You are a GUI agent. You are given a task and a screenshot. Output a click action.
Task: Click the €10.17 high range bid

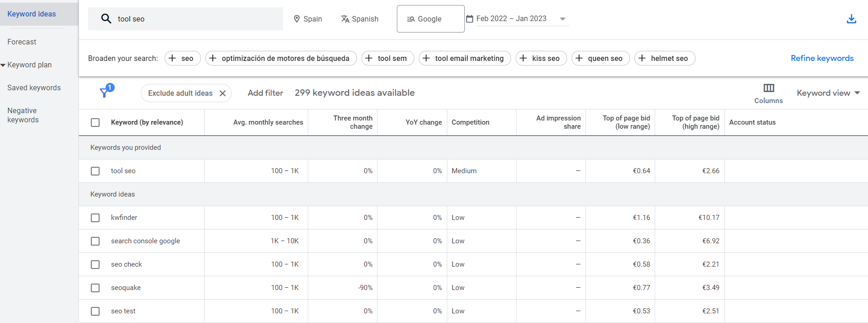coord(709,218)
